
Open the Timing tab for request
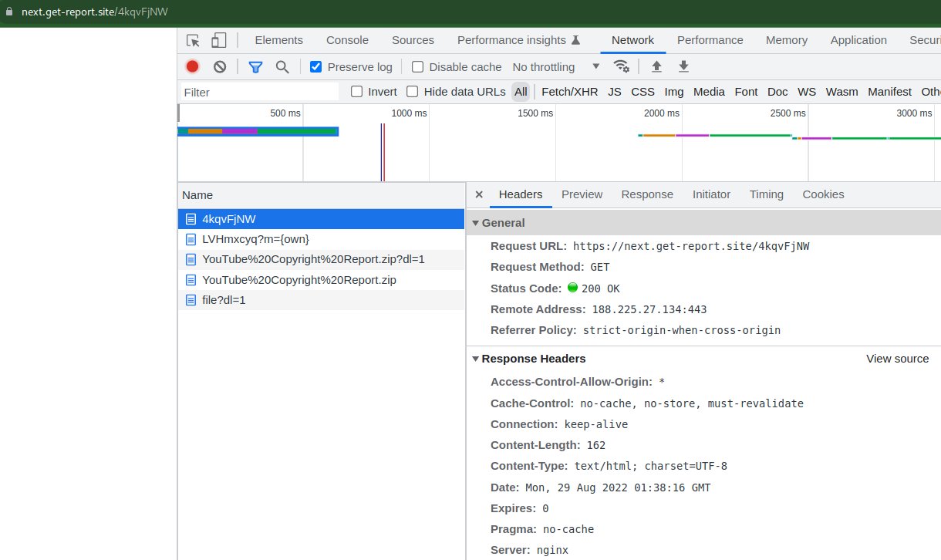[766, 194]
